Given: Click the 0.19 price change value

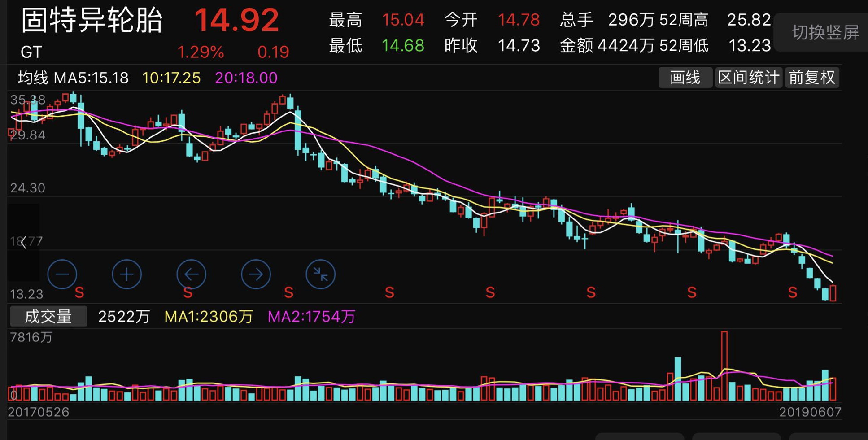Looking at the screenshot, I should click(x=273, y=52).
